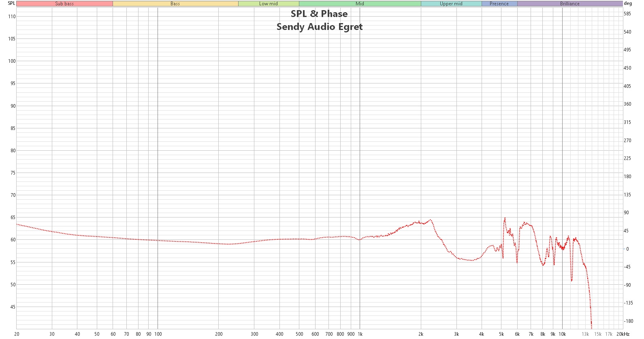
Task: Click the Mid band label
Action: (360, 4)
